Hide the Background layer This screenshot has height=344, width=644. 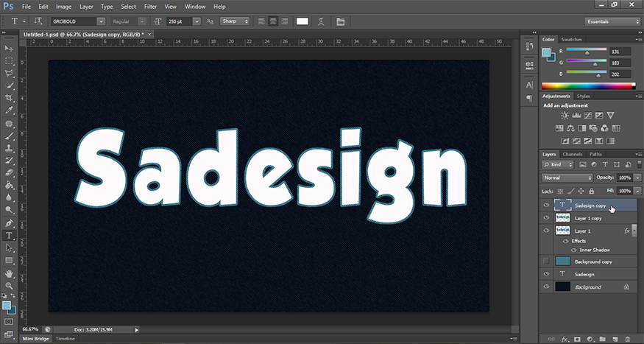[546, 287]
